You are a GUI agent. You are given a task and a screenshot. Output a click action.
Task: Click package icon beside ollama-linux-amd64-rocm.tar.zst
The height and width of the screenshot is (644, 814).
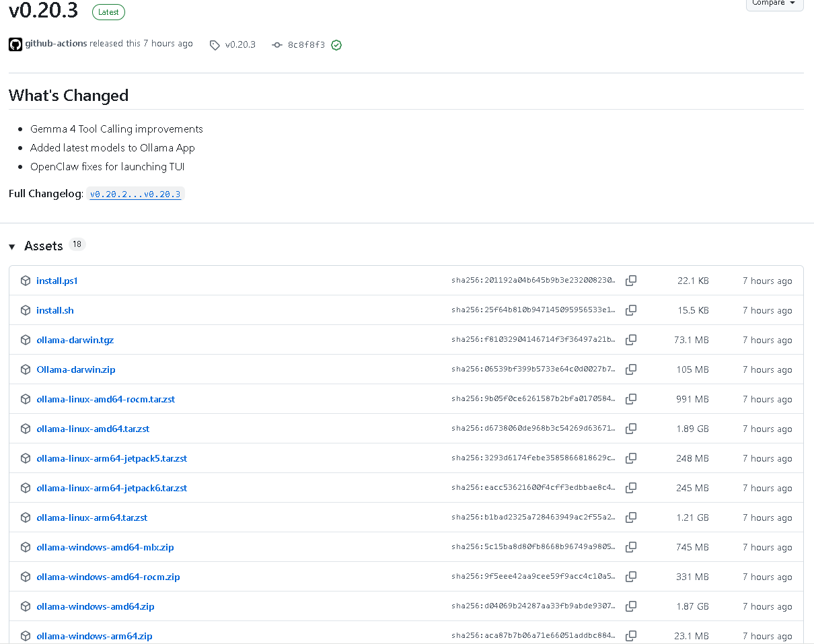pos(26,399)
